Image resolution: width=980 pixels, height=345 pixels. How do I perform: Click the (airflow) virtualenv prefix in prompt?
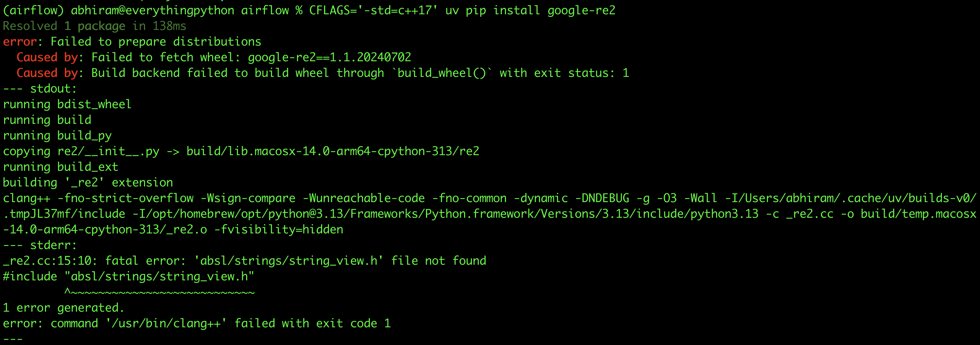[x=33, y=10]
